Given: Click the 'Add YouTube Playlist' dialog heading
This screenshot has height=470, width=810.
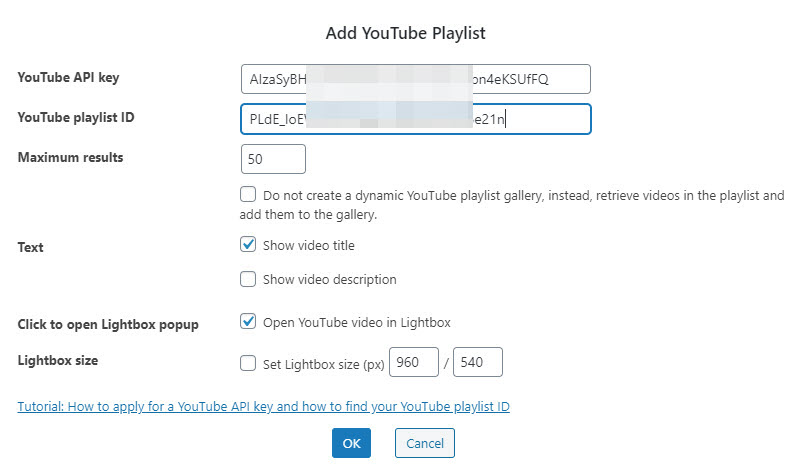Looking at the screenshot, I should click(x=405, y=33).
